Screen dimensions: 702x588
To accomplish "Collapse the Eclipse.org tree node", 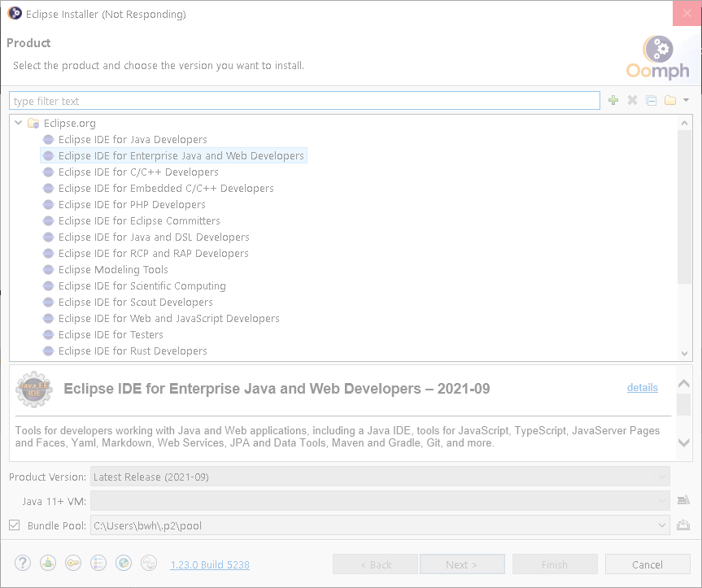I will (19, 123).
